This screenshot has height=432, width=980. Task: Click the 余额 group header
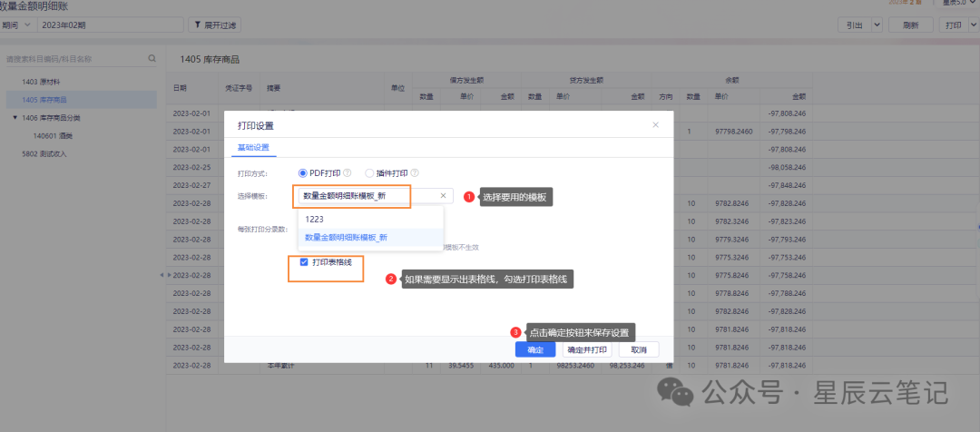(732, 81)
